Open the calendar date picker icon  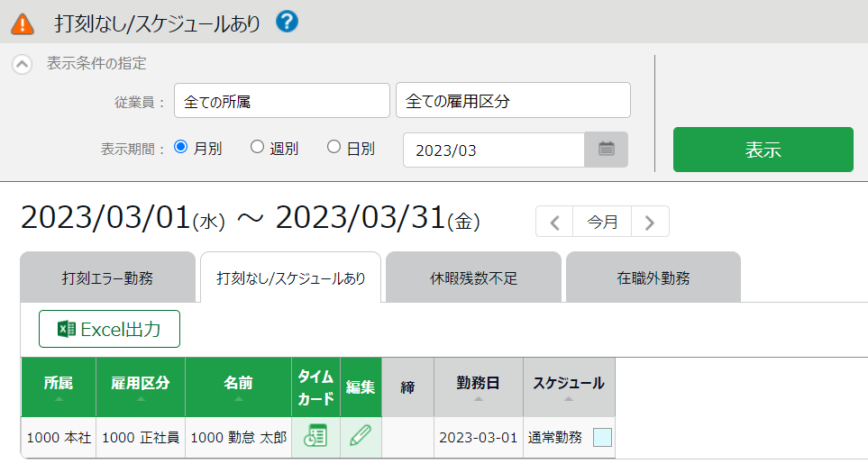607,150
